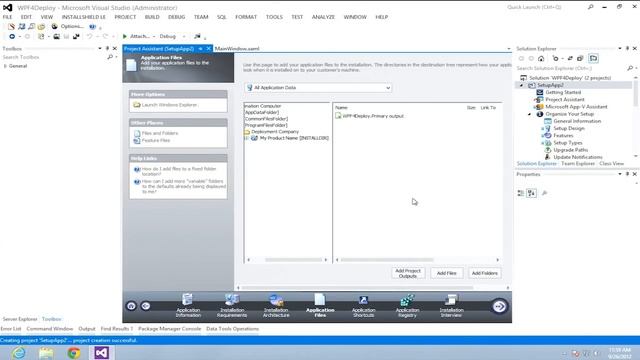Select Upgrade Paths tree item
This screenshot has width=640, height=360.
point(570,150)
